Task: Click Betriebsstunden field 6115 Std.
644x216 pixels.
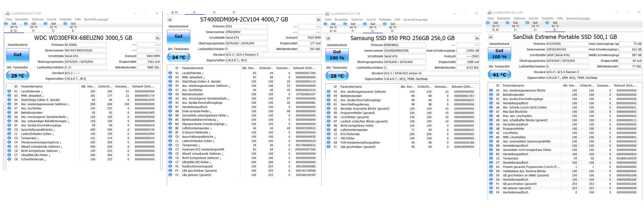Action: pyautogui.click(x=468, y=68)
